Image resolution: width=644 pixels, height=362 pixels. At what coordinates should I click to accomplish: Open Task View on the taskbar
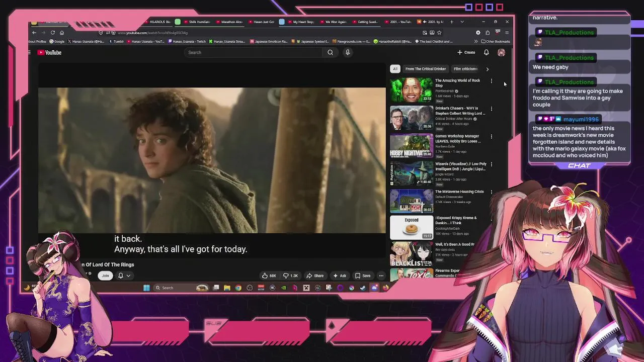point(215,288)
